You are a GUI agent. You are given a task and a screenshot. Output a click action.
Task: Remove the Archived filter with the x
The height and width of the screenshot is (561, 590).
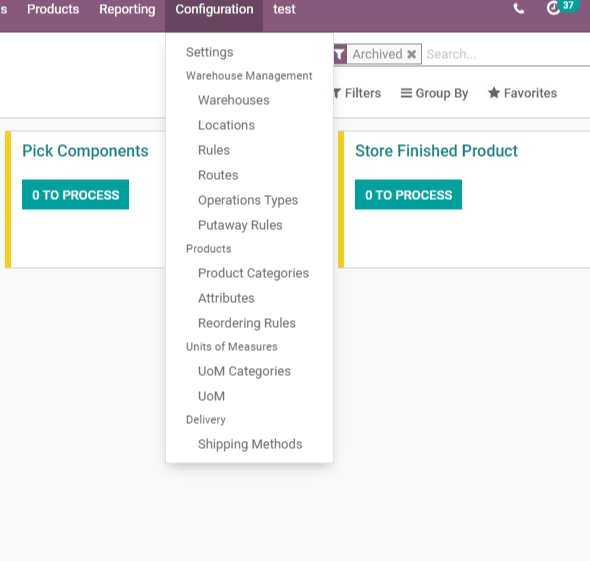click(412, 54)
